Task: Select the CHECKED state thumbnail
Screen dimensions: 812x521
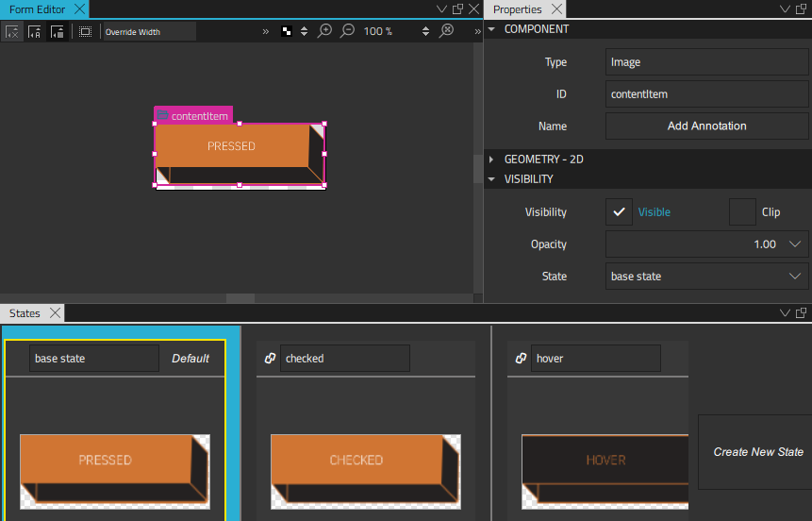Action: tap(366, 472)
